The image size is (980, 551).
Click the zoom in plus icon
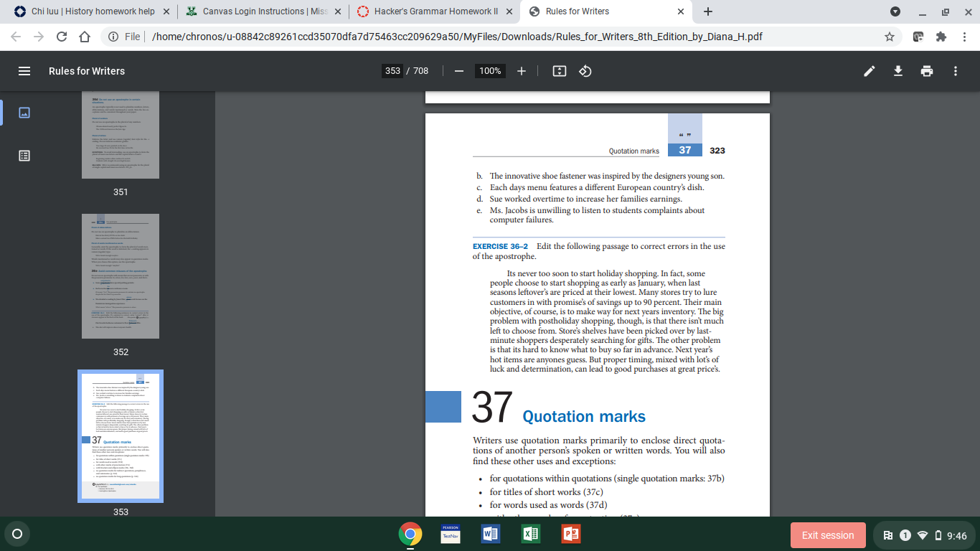[522, 71]
